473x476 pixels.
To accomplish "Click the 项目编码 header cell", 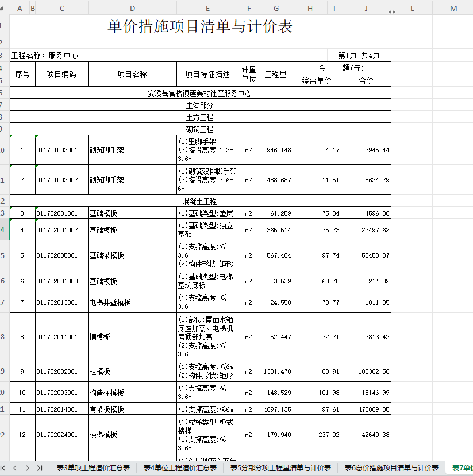I will [61, 74].
